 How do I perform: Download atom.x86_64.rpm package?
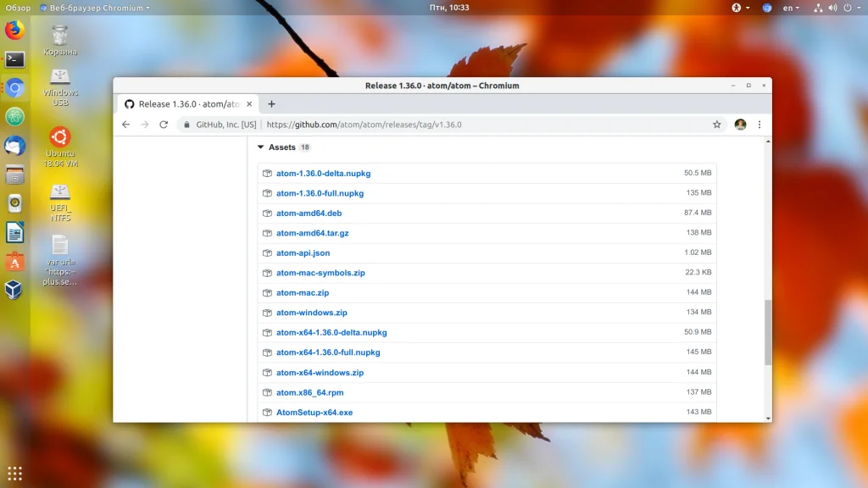point(310,392)
